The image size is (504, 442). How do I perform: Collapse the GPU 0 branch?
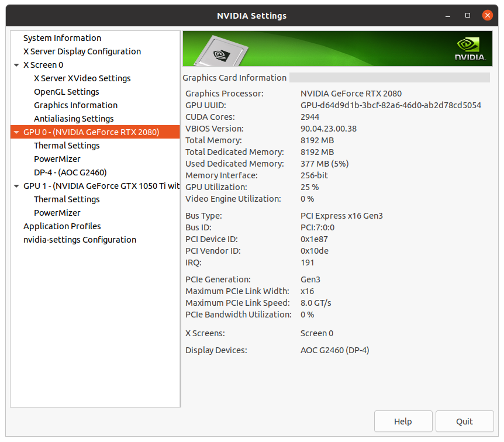[16, 132]
